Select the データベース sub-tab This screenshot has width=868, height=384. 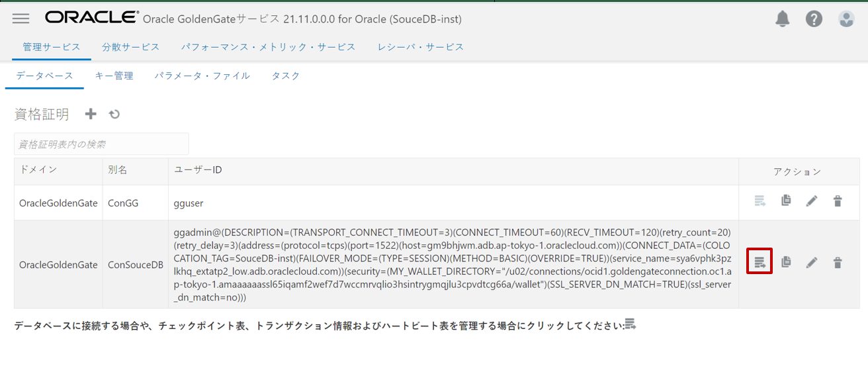(x=45, y=75)
